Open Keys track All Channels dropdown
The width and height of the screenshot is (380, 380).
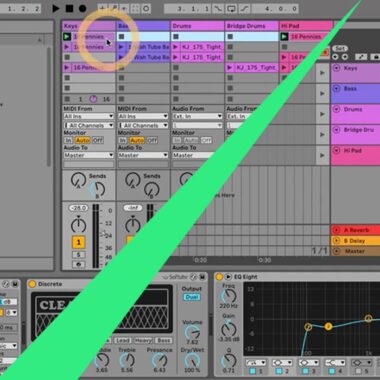(x=89, y=125)
